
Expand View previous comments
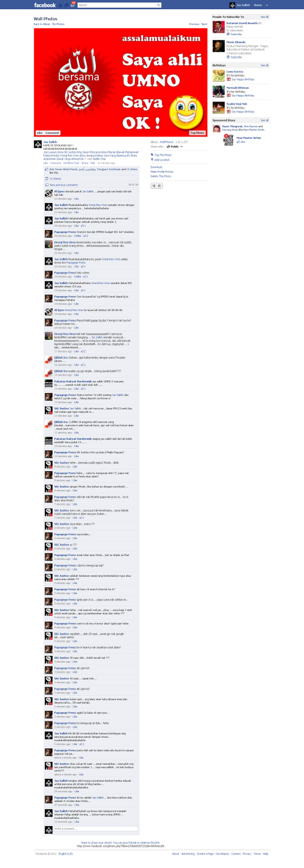point(62,184)
